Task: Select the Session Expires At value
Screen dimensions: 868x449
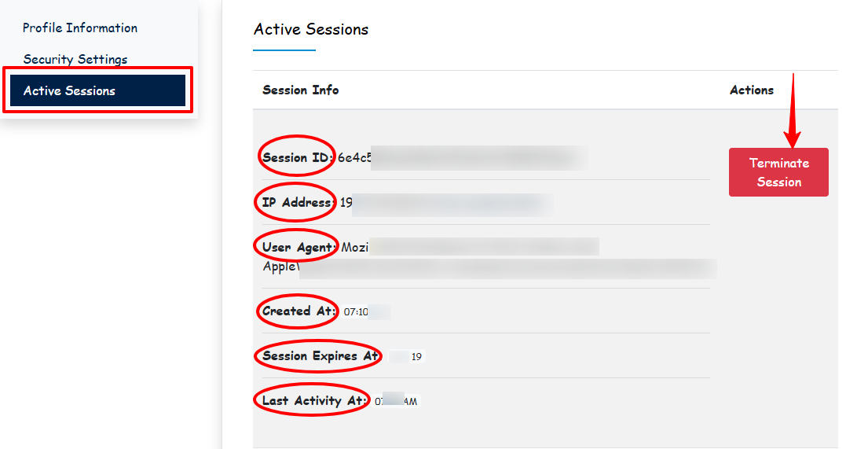Action: tap(406, 357)
